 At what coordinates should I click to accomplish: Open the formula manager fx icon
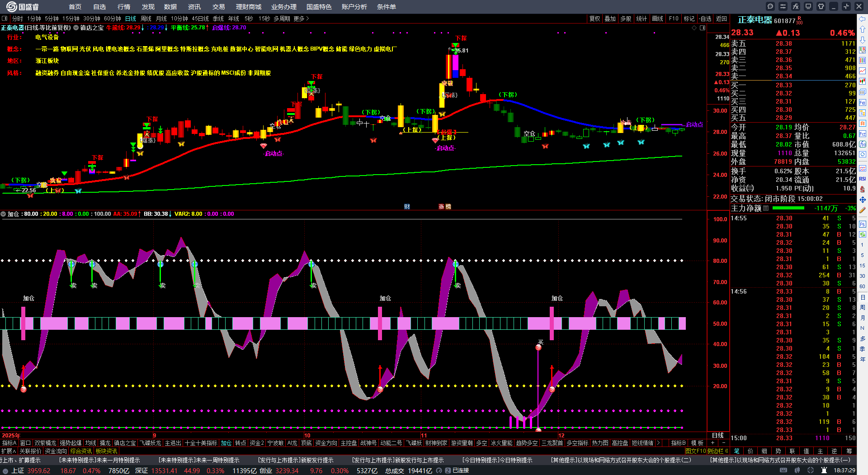click(796, 6)
